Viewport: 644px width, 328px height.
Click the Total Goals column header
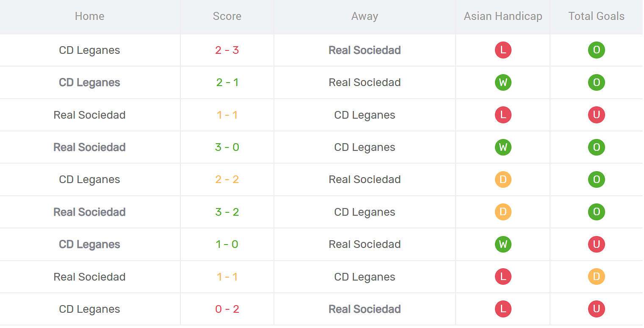596,16
